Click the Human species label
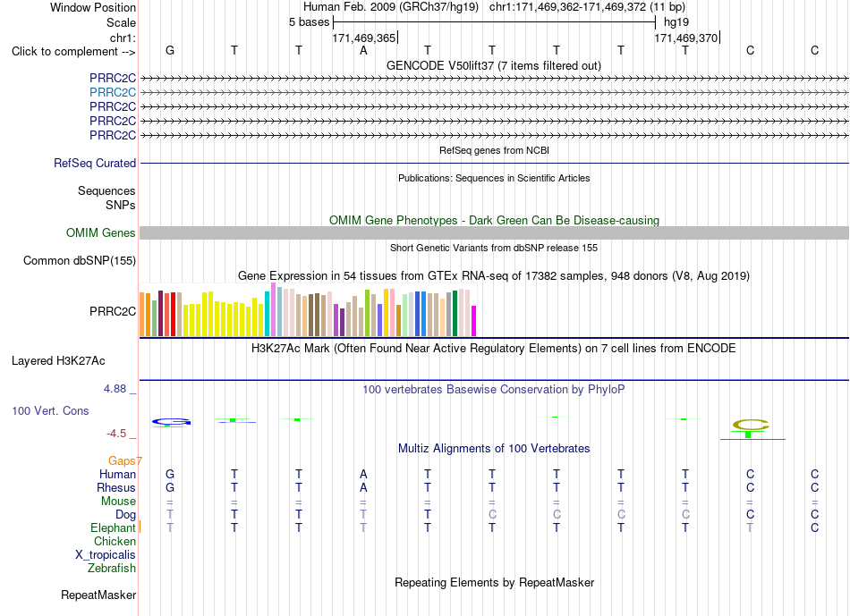Screen dimensions: 850x616 pos(117,474)
